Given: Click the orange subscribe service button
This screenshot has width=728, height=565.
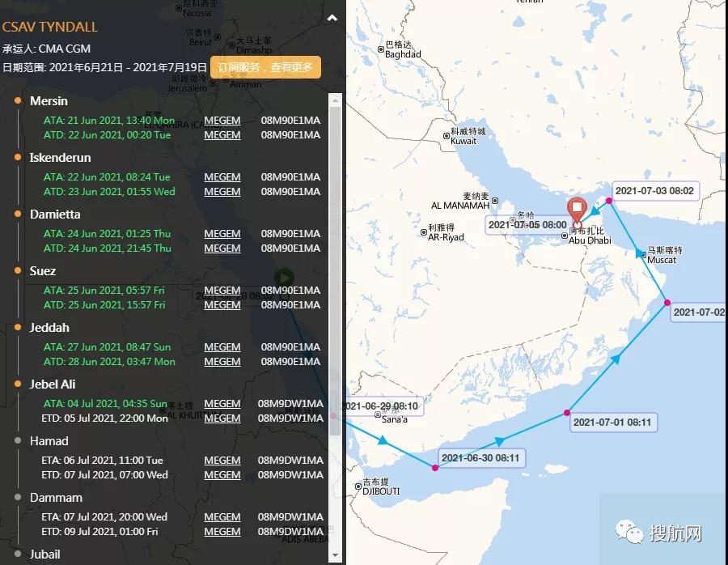Looking at the screenshot, I should pos(265,67).
